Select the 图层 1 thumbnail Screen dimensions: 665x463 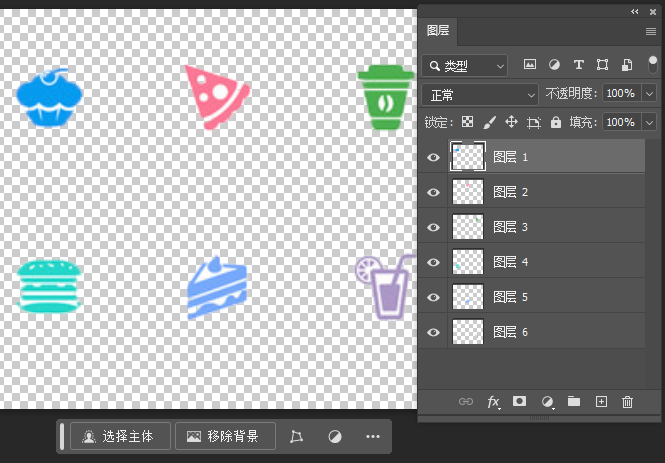(x=467, y=157)
